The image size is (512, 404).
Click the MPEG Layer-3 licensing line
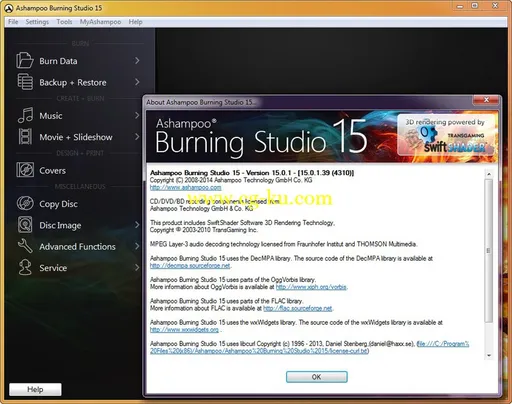click(x=283, y=244)
